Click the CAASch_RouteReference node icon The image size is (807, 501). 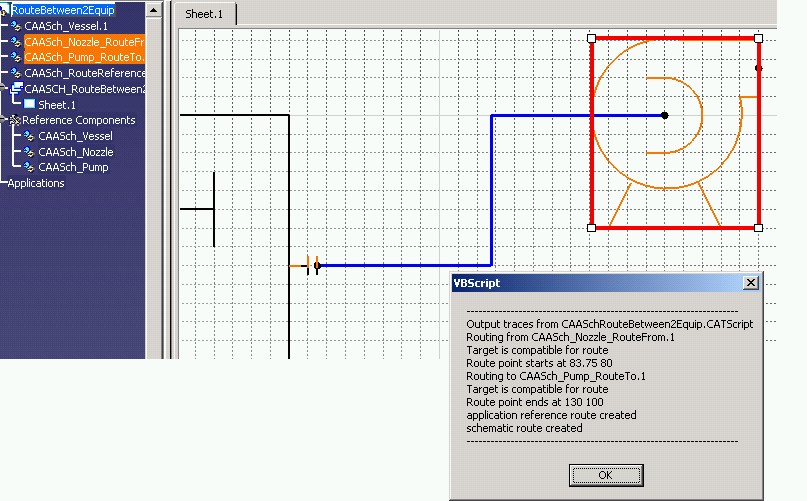tap(15, 74)
